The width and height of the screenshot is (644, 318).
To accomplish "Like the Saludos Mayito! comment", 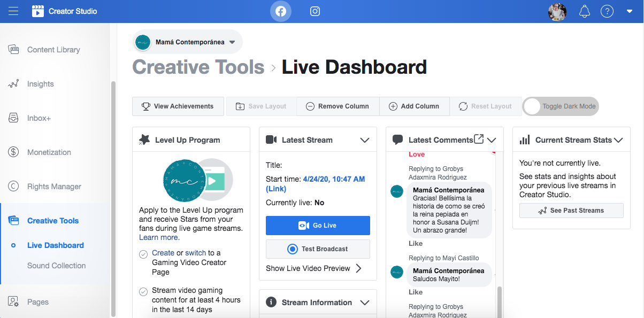I will 416,292.
